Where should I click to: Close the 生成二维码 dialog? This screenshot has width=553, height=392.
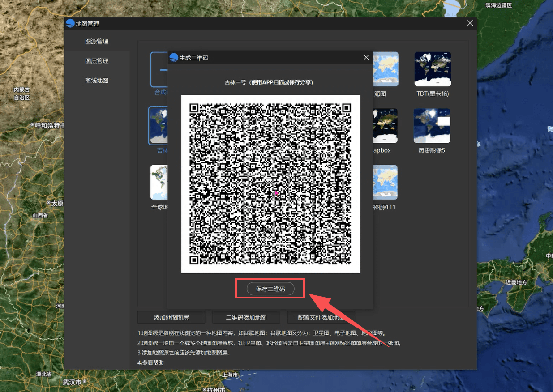point(366,57)
